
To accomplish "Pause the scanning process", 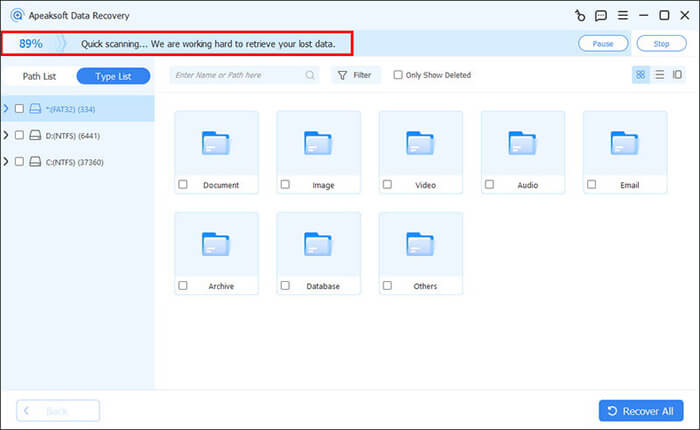I will tap(603, 44).
